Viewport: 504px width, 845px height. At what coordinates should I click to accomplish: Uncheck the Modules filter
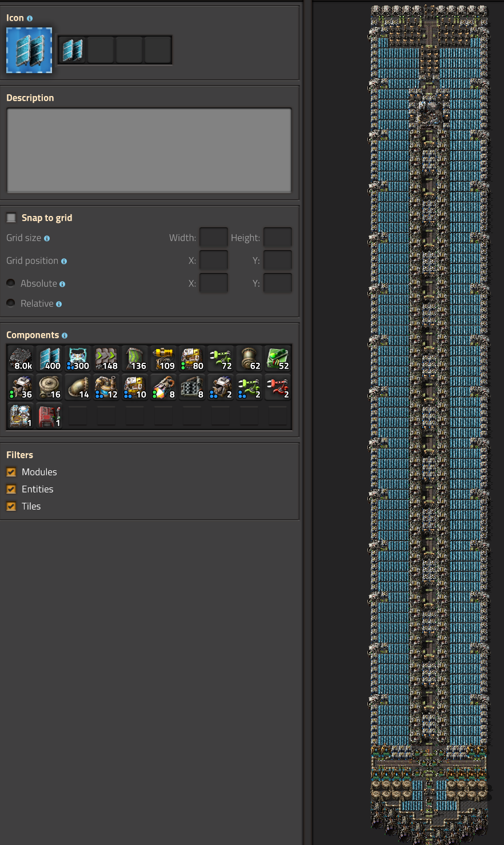point(11,472)
